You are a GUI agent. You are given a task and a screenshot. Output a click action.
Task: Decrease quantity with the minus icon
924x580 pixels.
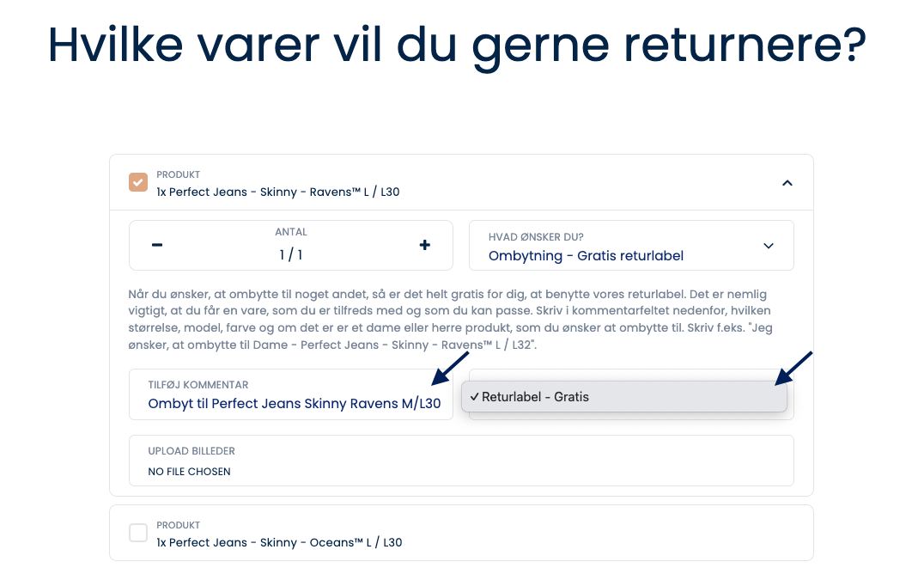(157, 246)
